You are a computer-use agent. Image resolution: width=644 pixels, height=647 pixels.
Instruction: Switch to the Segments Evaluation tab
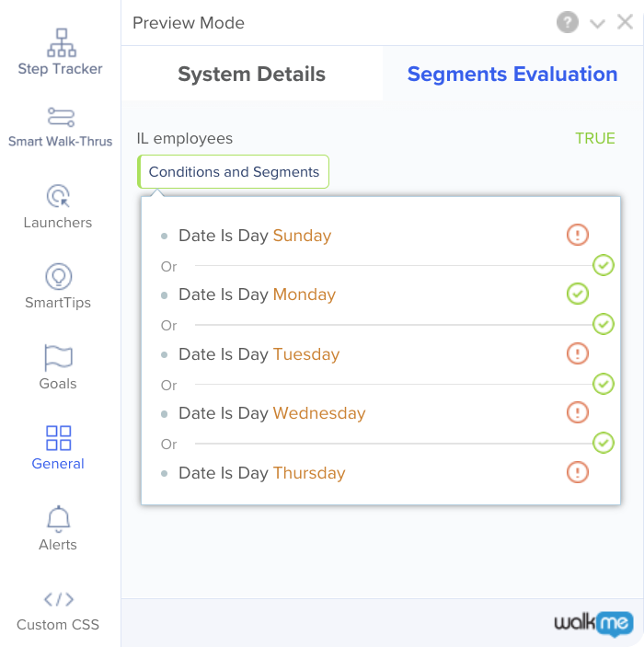(512, 75)
